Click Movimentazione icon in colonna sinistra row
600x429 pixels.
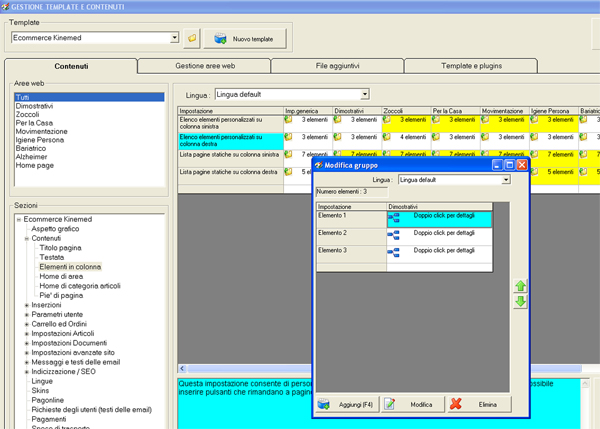click(485, 120)
